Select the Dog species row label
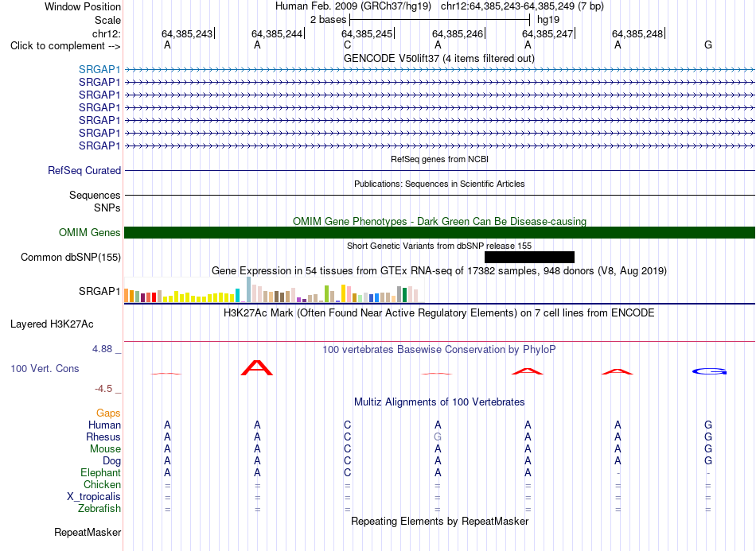756x551 pixels. tap(111, 461)
